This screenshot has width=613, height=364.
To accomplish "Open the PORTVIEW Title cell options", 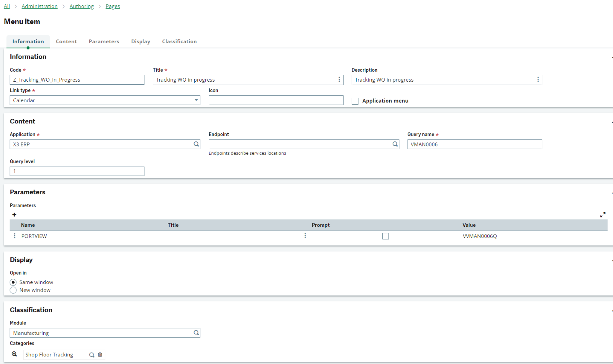I will point(305,236).
